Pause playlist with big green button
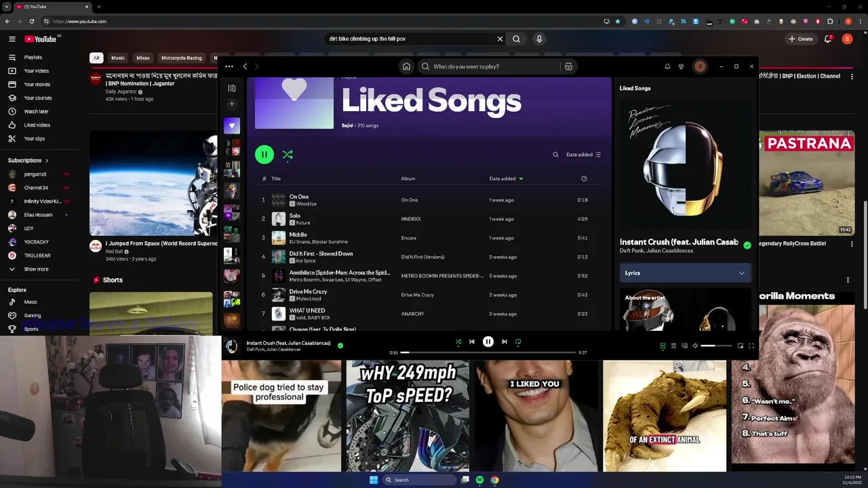The width and height of the screenshot is (868, 488). (x=264, y=155)
